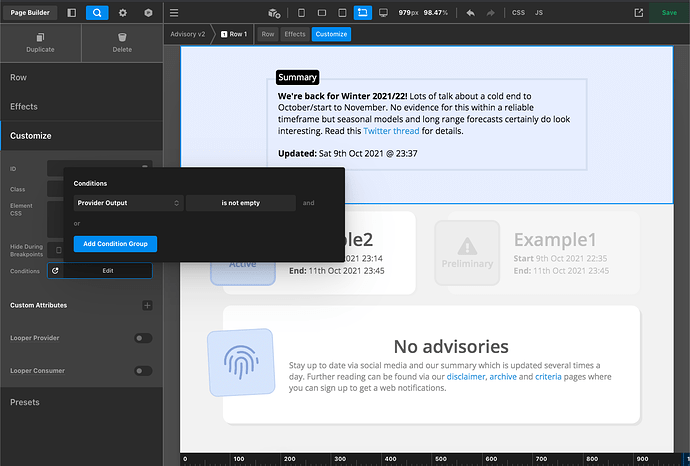This screenshot has height=466, width=690.
Task: Click the green Save button
Action: click(x=669, y=13)
